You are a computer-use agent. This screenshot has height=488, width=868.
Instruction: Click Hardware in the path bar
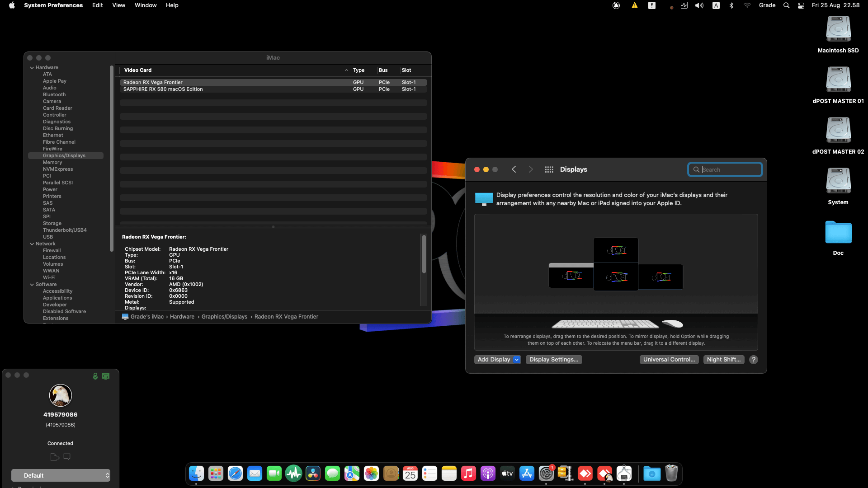(182, 317)
